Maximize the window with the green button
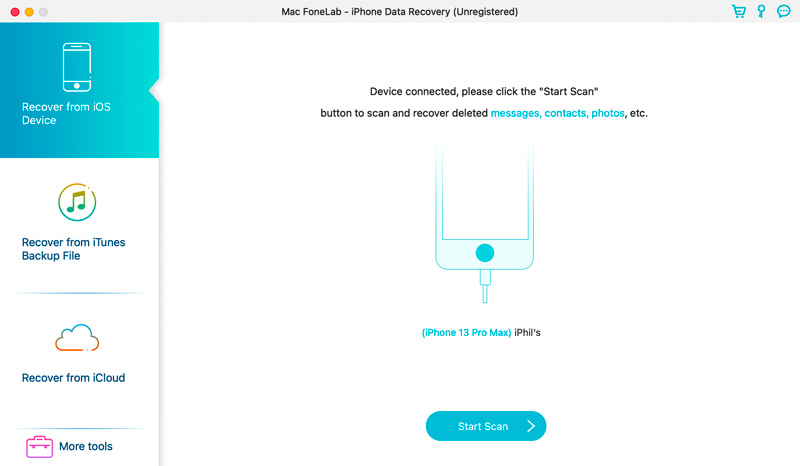This screenshot has width=800, height=466. pyautogui.click(x=46, y=12)
